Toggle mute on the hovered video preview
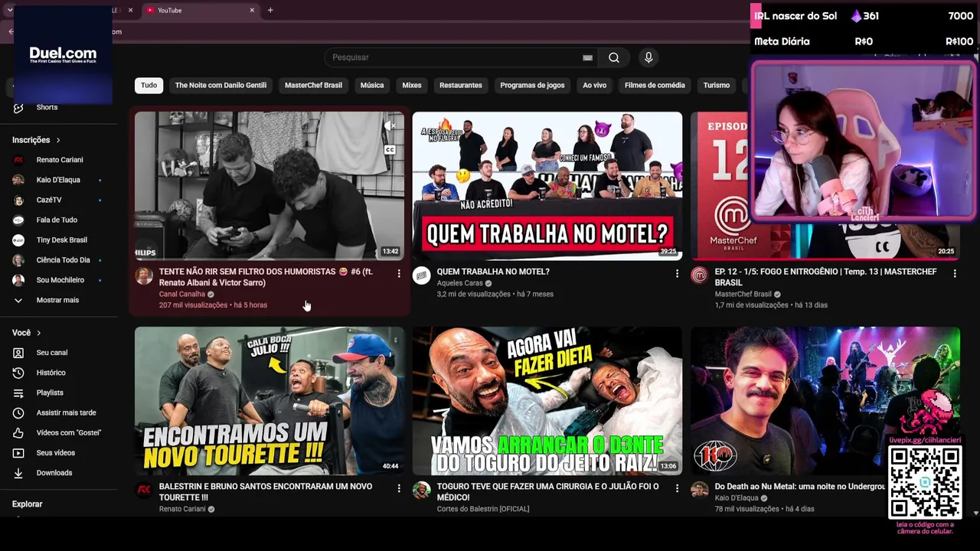Viewport: 980px width, 551px height. tap(390, 126)
